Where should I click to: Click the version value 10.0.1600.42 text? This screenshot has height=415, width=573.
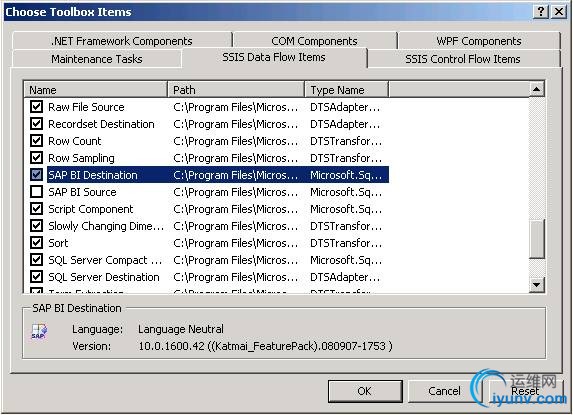(x=265, y=346)
